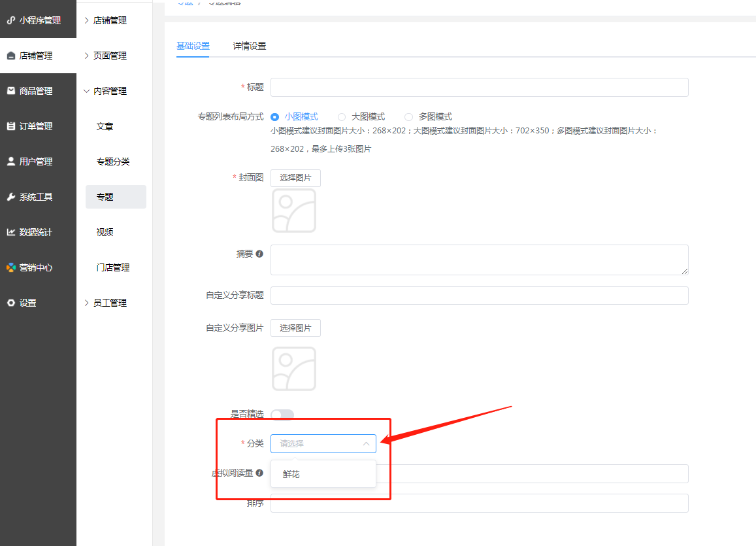Click the info icon next to 虚拟阅读量
Viewport: 756px width, 546px height.
pos(259,473)
